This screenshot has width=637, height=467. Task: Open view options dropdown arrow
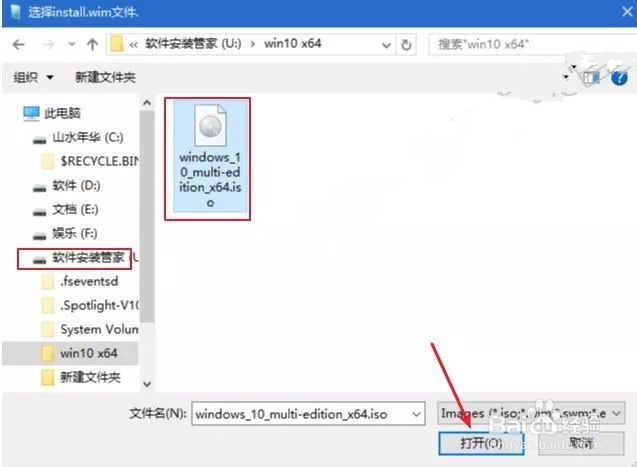coord(566,77)
